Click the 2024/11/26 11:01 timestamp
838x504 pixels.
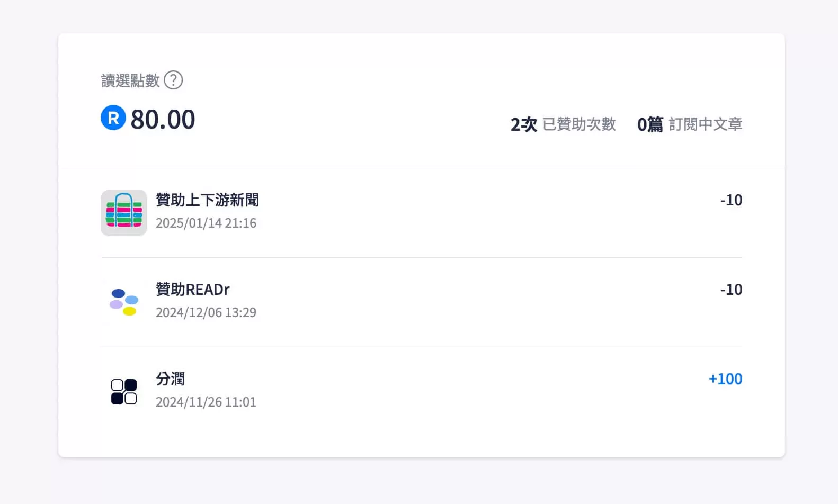[x=206, y=402]
